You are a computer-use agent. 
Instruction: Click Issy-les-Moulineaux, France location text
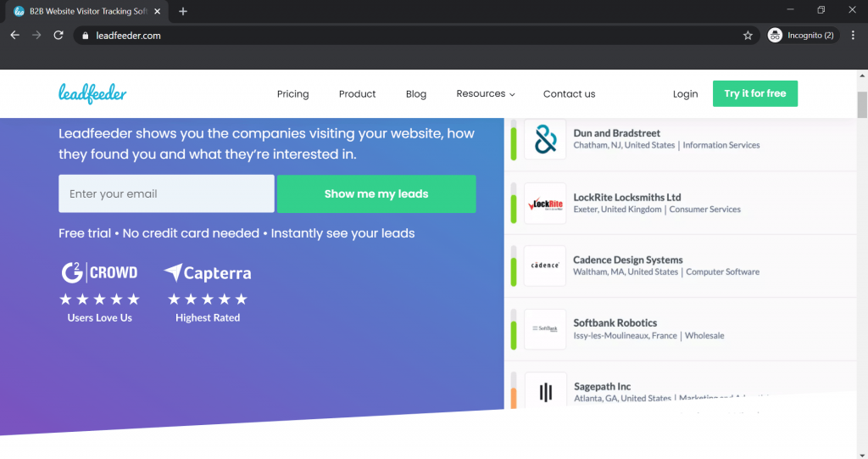[x=625, y=335]
